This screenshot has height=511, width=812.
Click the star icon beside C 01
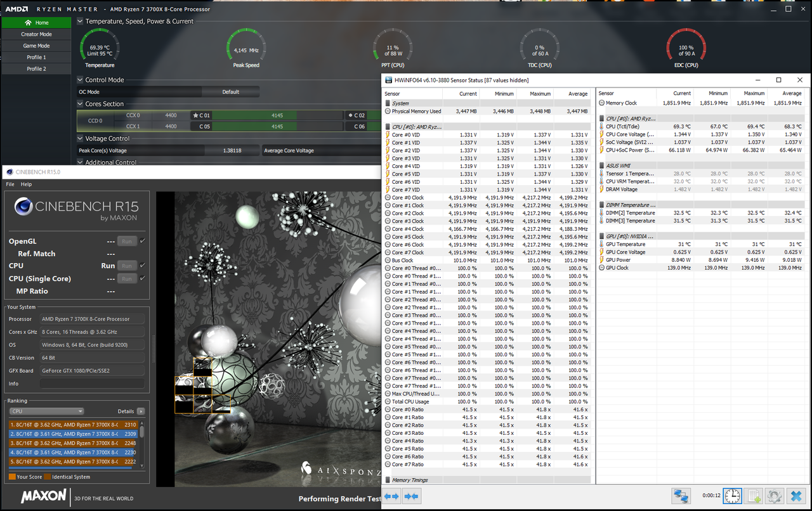coord(195,115)
